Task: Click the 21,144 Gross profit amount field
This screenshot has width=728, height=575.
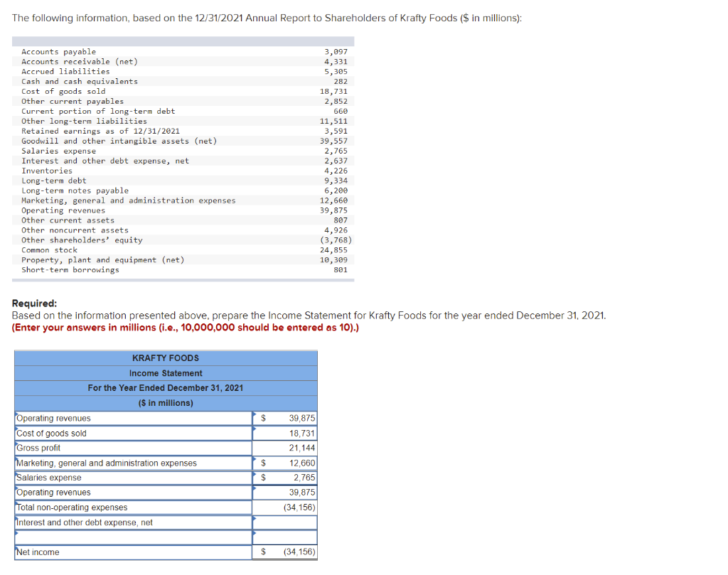Action: coord(285,448)
